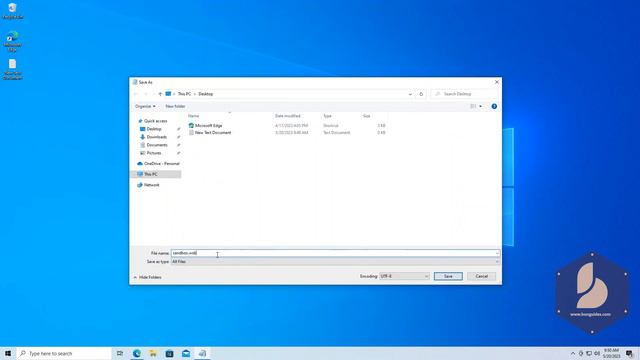640x360 pixels.
Task: Open the Encoding dropdown
Action: 404,276
